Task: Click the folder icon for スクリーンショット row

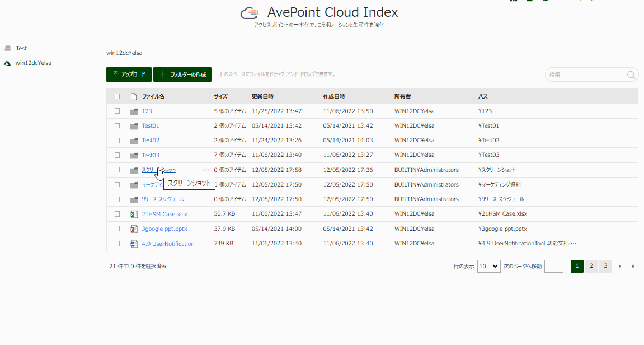Action: click(134, 170)
